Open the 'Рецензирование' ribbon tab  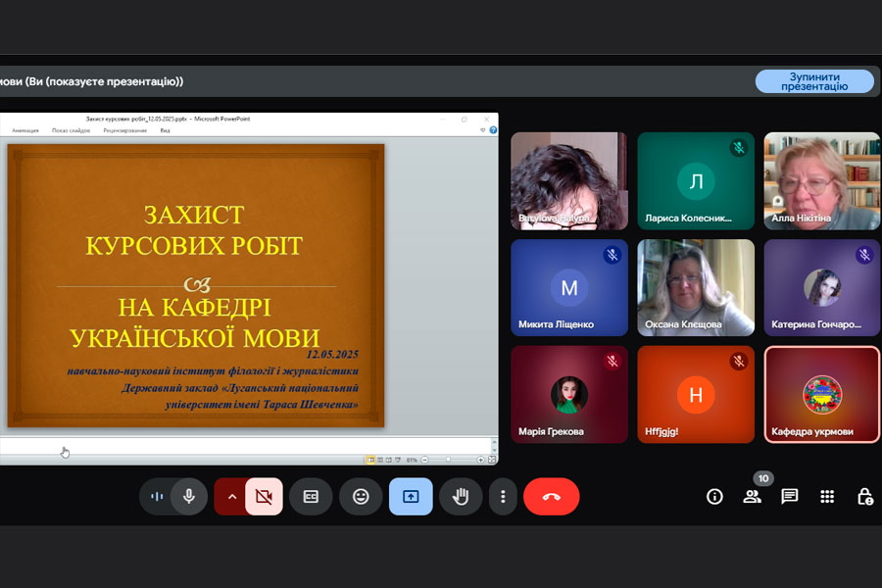click(x=125, y=130)
